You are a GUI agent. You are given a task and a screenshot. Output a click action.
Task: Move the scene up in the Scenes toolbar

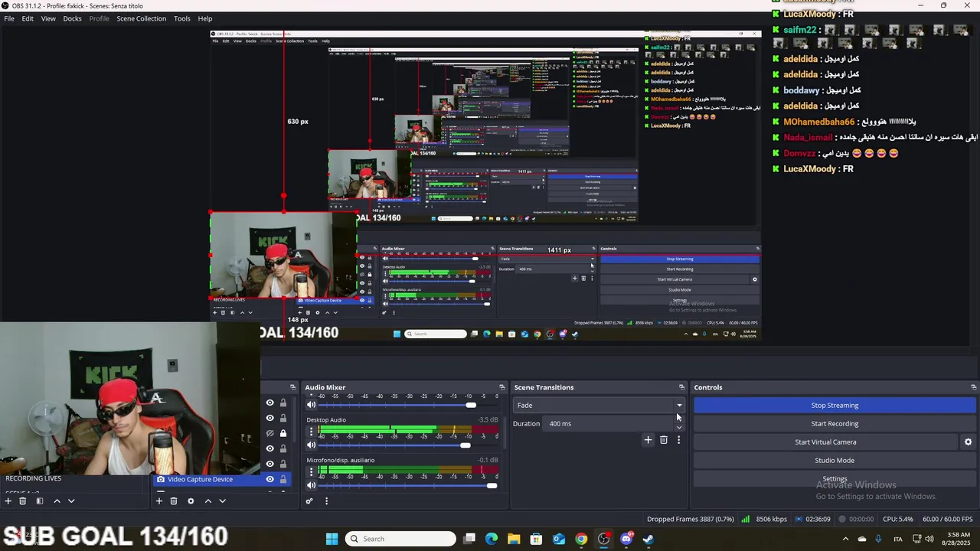[x=56, y=501]
